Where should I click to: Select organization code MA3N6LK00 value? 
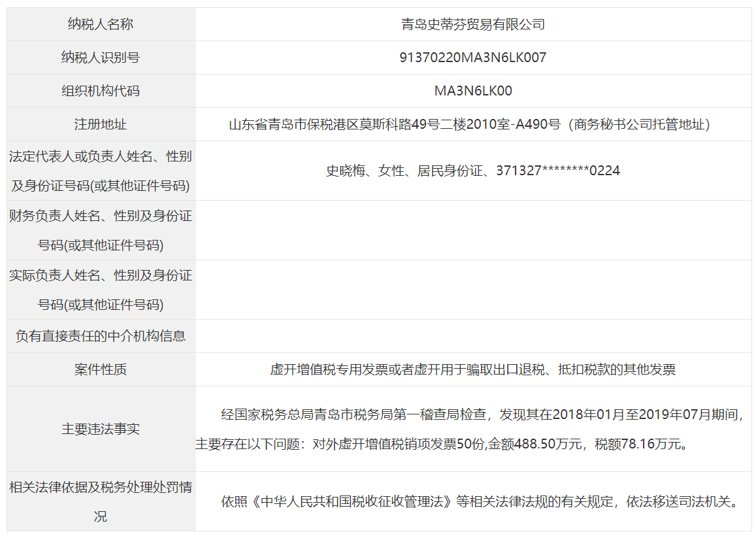click(472, 91)
